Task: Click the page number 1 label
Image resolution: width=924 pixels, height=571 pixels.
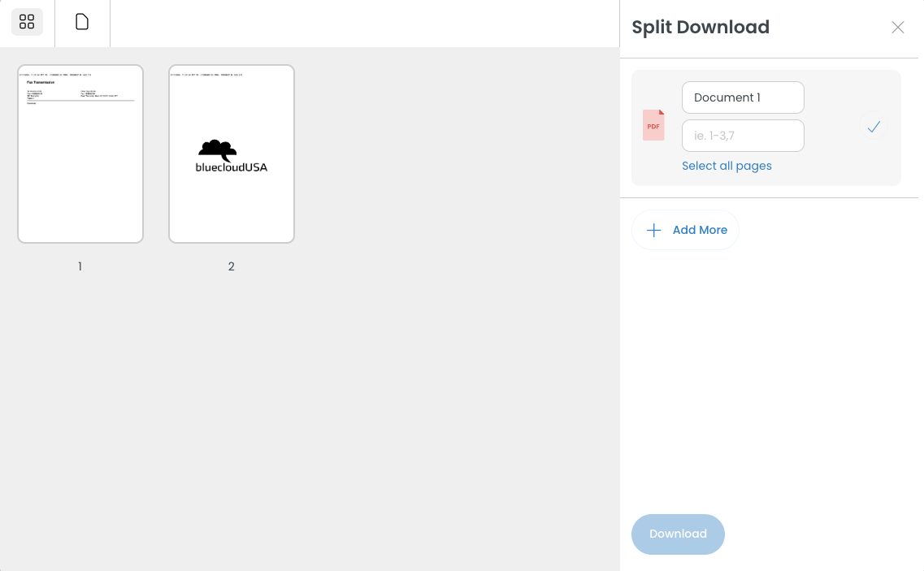Action: click(80, 266)
